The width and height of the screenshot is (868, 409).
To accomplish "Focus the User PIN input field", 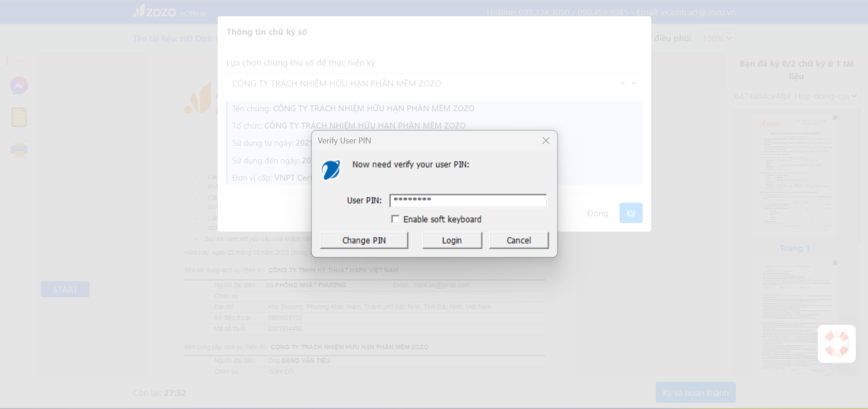I will 468,200.
